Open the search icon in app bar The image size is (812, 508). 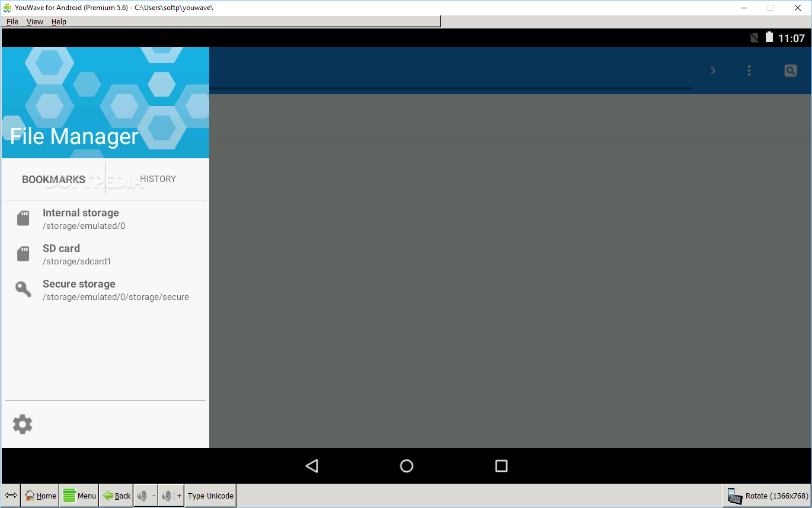click(791, 71)
